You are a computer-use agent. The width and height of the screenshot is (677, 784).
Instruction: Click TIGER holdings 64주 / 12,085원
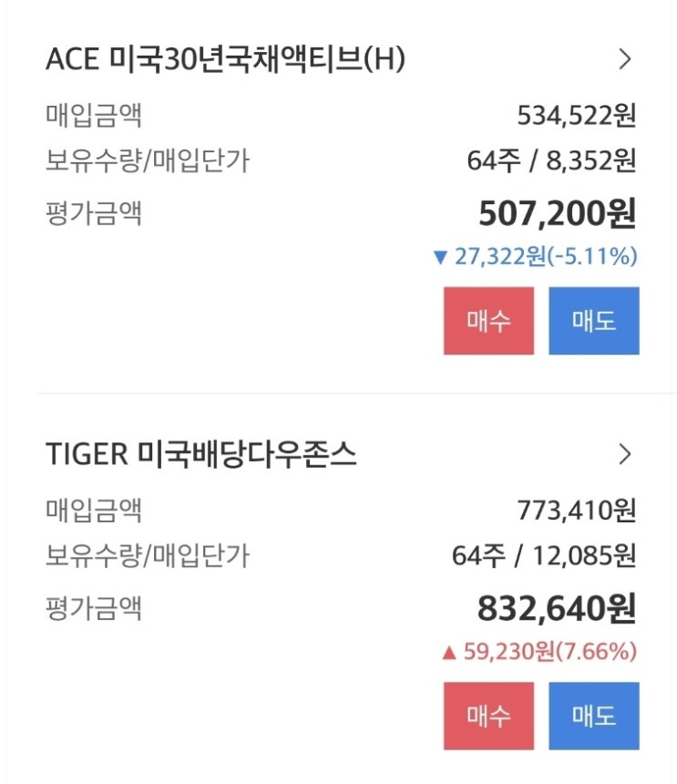(x=544, y=555)
